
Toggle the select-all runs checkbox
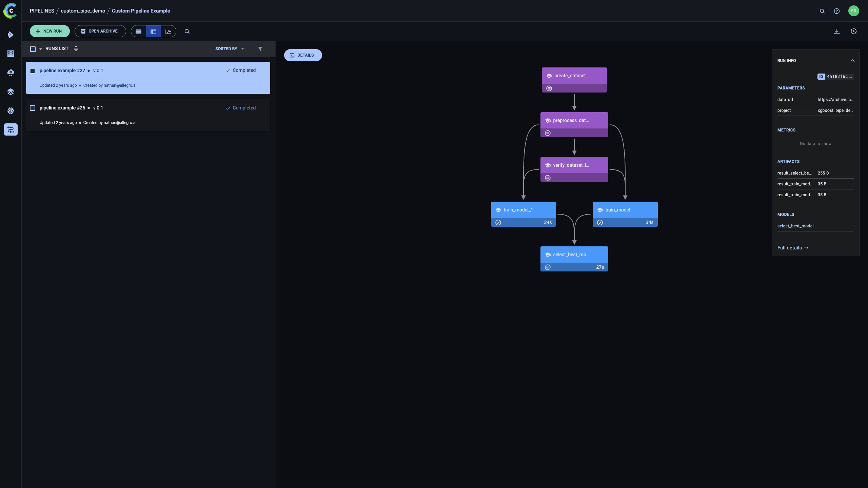pos(33,49)
